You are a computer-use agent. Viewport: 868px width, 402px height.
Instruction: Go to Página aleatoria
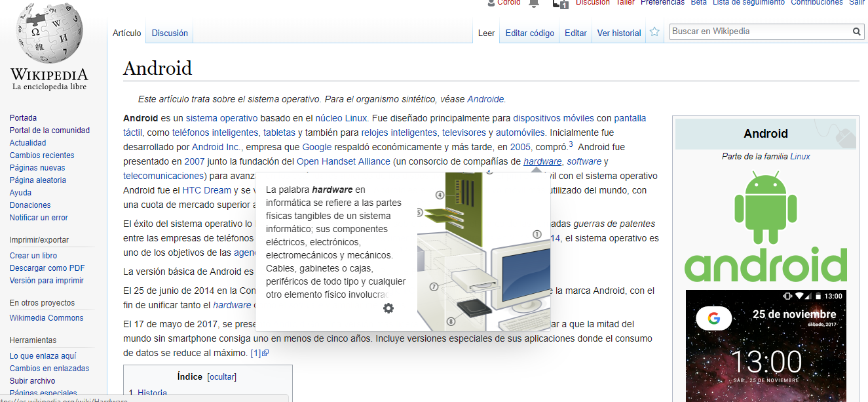click(x=37, y=180)
